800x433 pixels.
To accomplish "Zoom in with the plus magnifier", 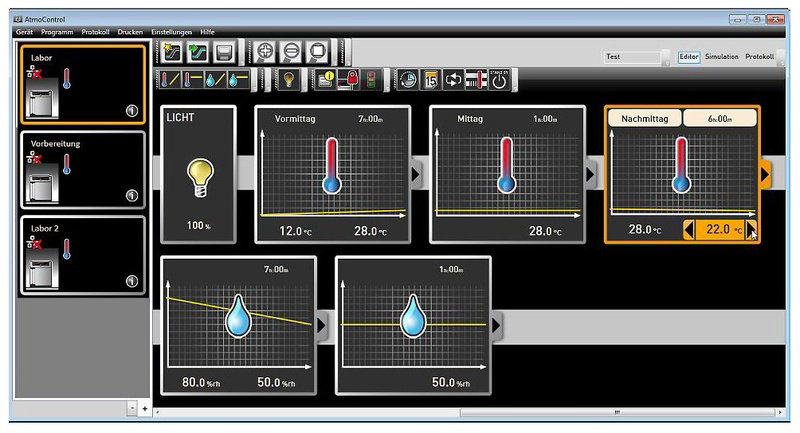I will [265, 52].
